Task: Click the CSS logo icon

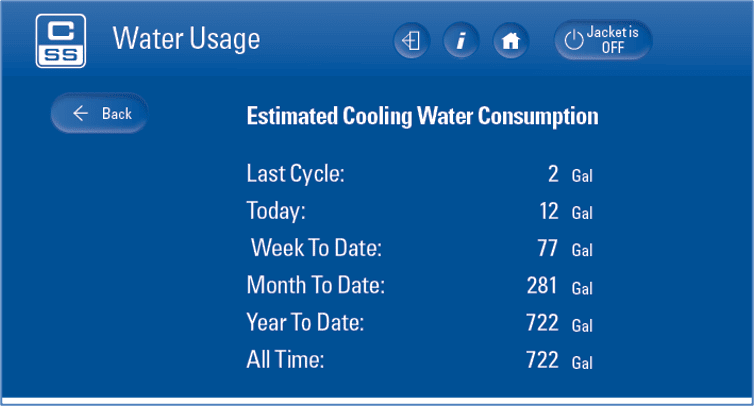Action: pos(61,41)
